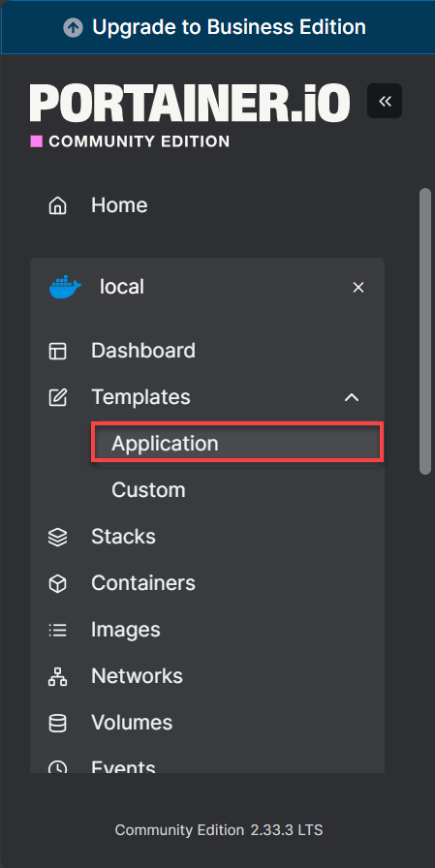
Task: Open the Events page
Action: [x=123, y=766]
